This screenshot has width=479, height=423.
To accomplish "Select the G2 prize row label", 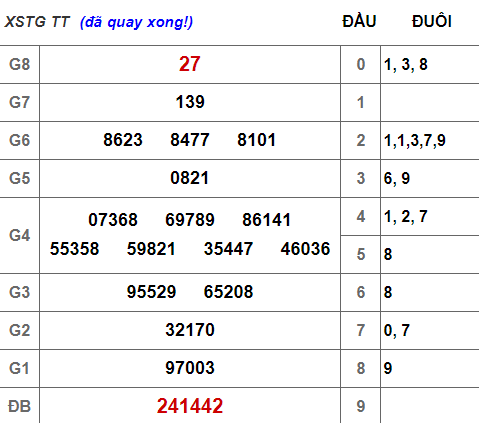I will click(20, 330).
